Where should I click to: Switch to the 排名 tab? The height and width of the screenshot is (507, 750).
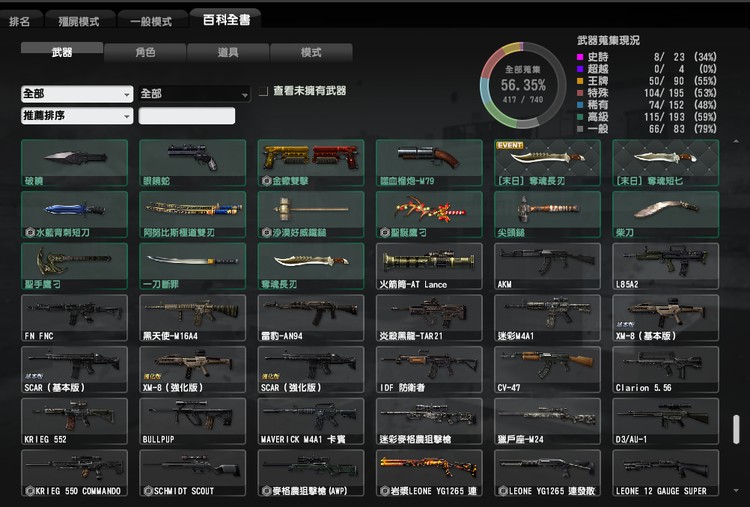19,20
